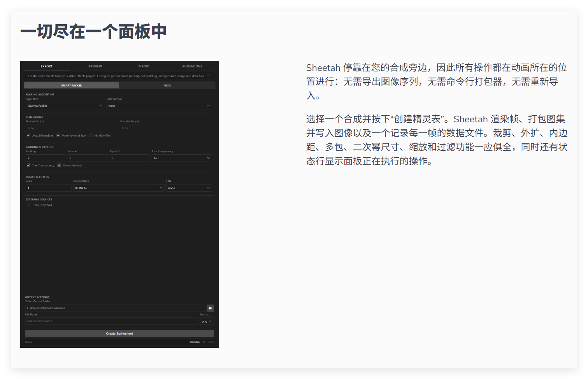Click the reset icon beside the panel description
The width and height of the screenshot is (588, 379).
[x=209, y=76]
